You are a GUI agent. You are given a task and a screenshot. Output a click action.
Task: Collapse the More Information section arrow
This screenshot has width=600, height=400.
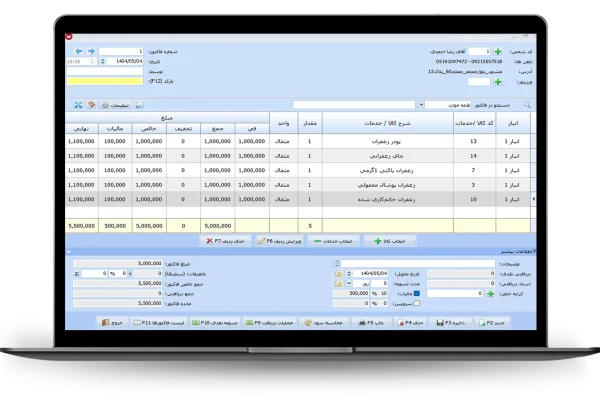pyautogui.click(x=68, y=252)
